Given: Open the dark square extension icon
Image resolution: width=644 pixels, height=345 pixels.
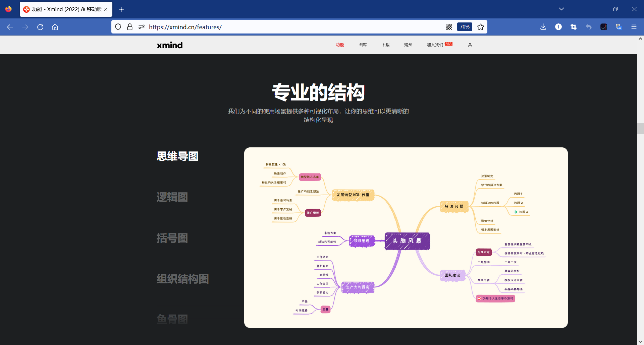Looking at the screenshot, I should pyautogui.click(x=604, y=27).
